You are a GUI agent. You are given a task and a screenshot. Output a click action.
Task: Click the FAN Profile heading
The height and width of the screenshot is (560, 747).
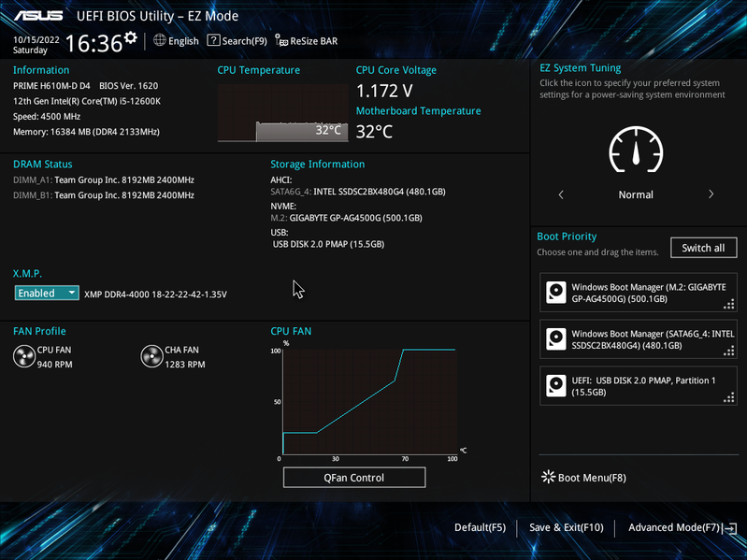(39, 331)
